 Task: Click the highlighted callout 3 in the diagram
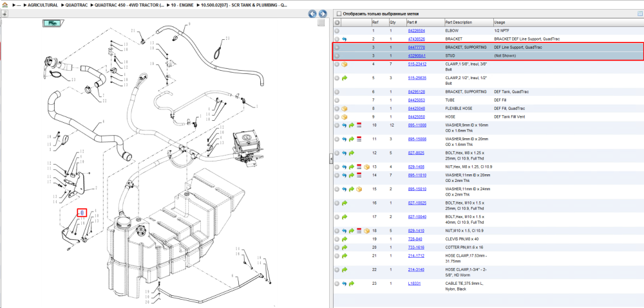point(82,212)
